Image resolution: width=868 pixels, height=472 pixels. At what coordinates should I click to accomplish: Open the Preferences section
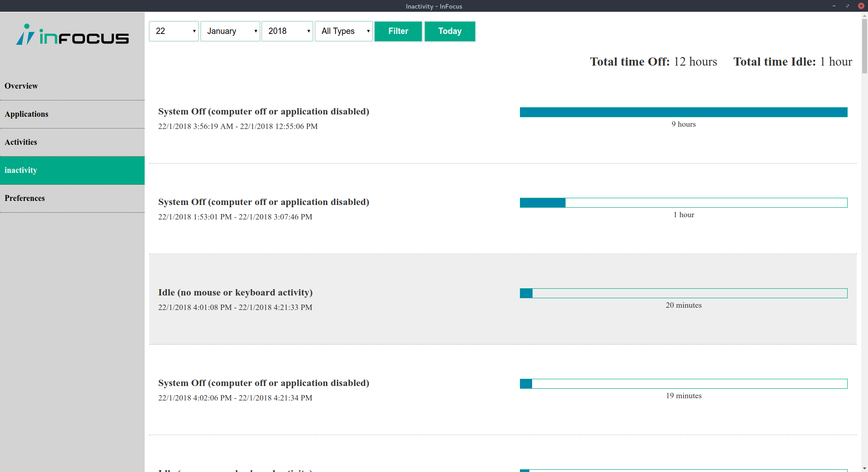pyautogui.click(x=72, y=198)
